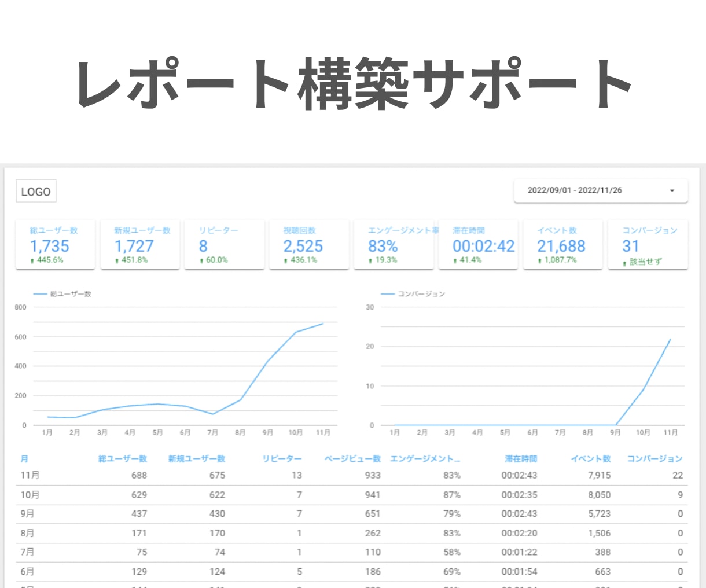Sort table by 滞在時間 column header
This screenshot has width=706, height=588.
click(521, 458)
